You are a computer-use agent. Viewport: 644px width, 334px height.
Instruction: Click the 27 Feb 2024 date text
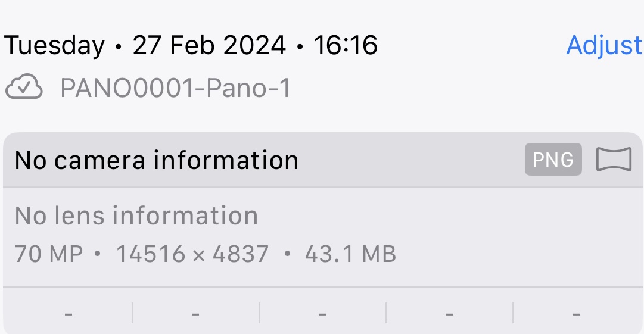tap(209, 45)
